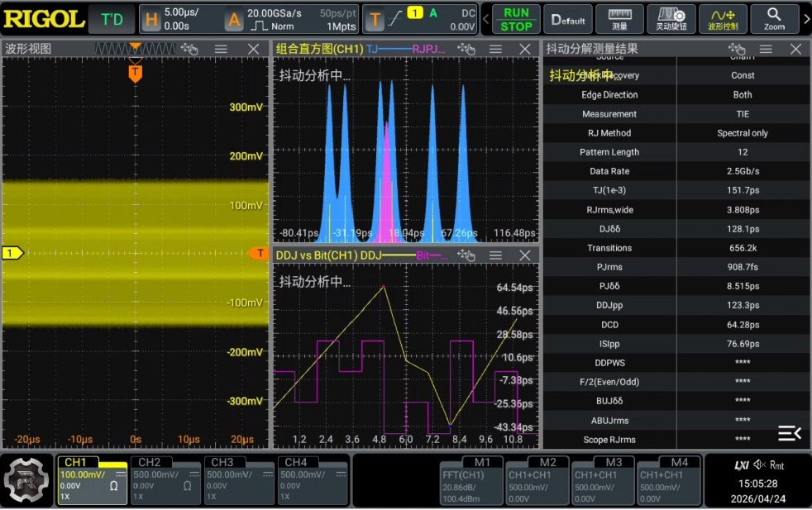Enable the CH3 channel
The width and height of the screenshot is (812, 510).
point(238,480)
